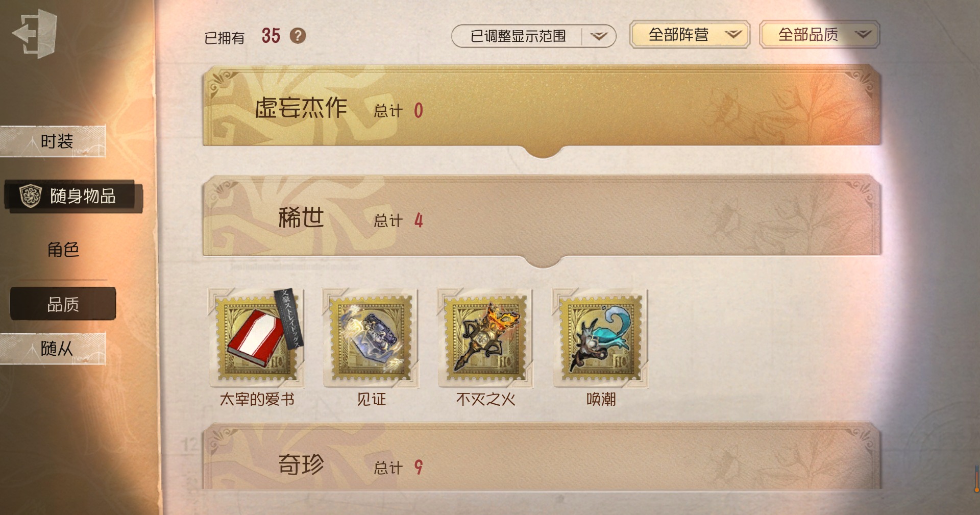The width and height of the screenshot is (980, 515).
Task: Open the 已调整显示范围 dropdown
Action: 533,36
